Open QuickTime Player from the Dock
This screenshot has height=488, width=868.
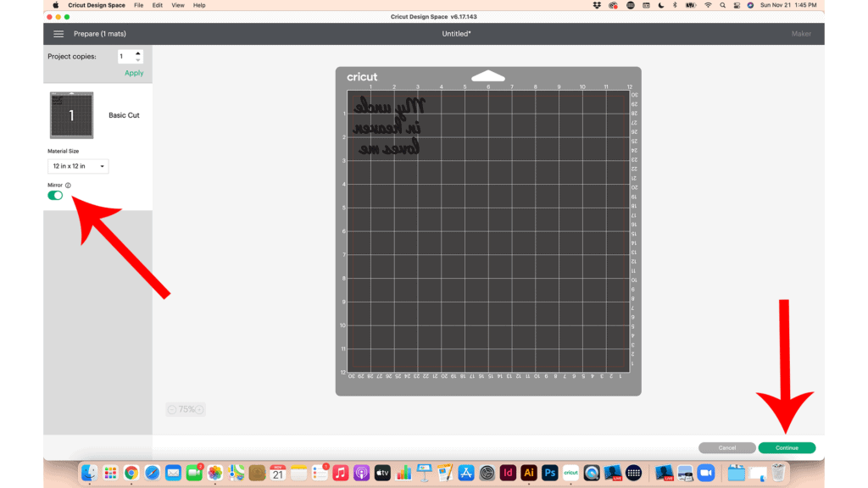coord(592,473)
